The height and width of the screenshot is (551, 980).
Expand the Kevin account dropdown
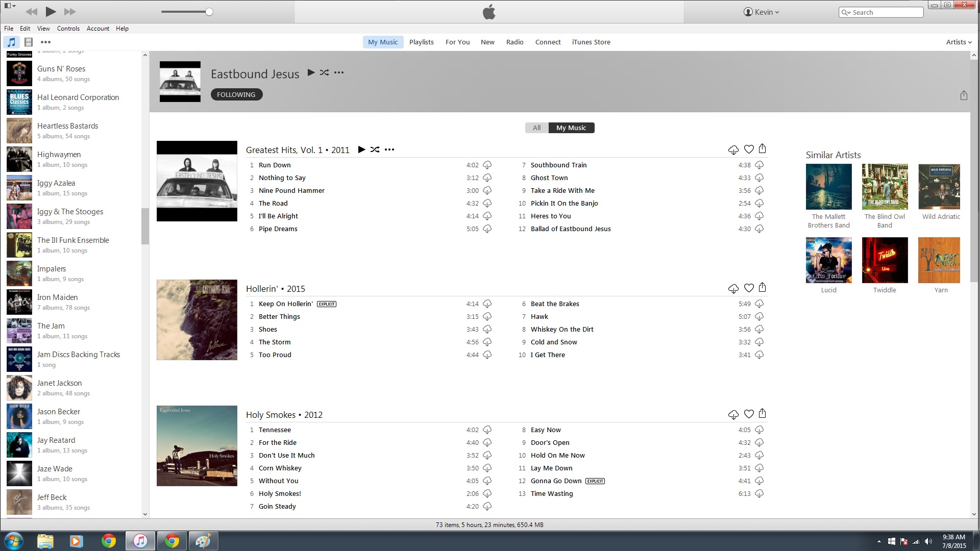(762, 12)
